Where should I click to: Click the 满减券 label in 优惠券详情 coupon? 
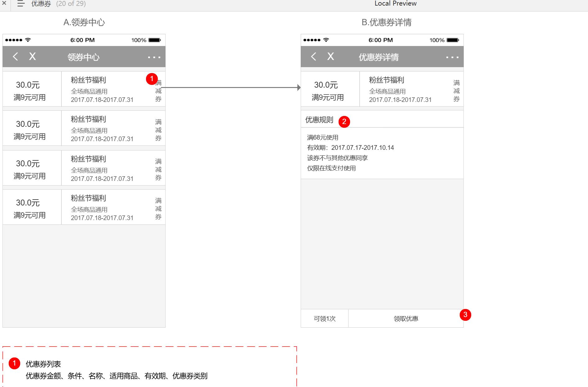456,91
